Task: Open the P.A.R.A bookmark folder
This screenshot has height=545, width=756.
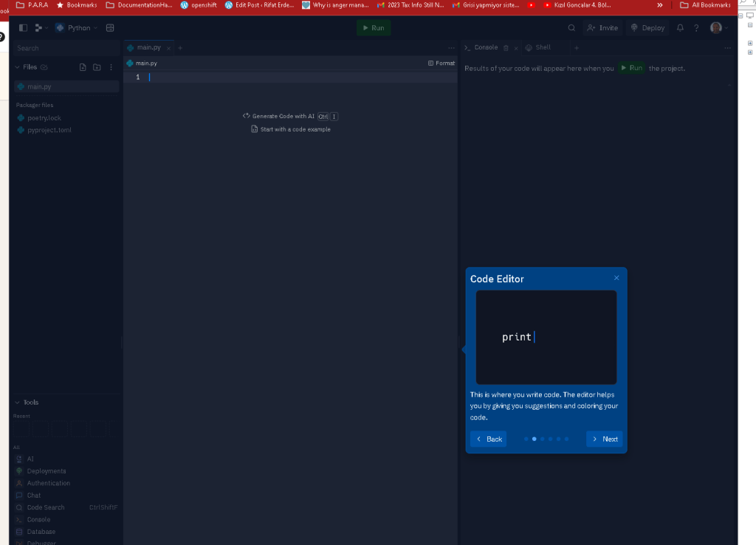Action: click(32, 5)
